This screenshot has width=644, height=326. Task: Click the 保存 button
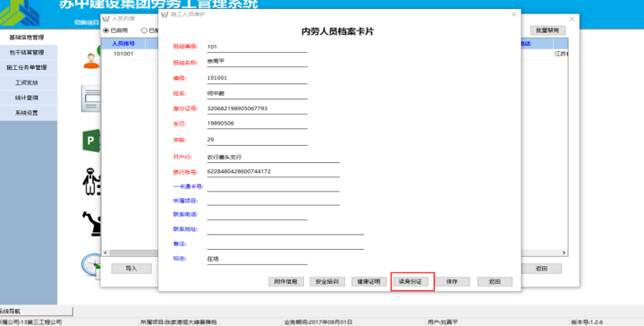click(x=453, y=281)
